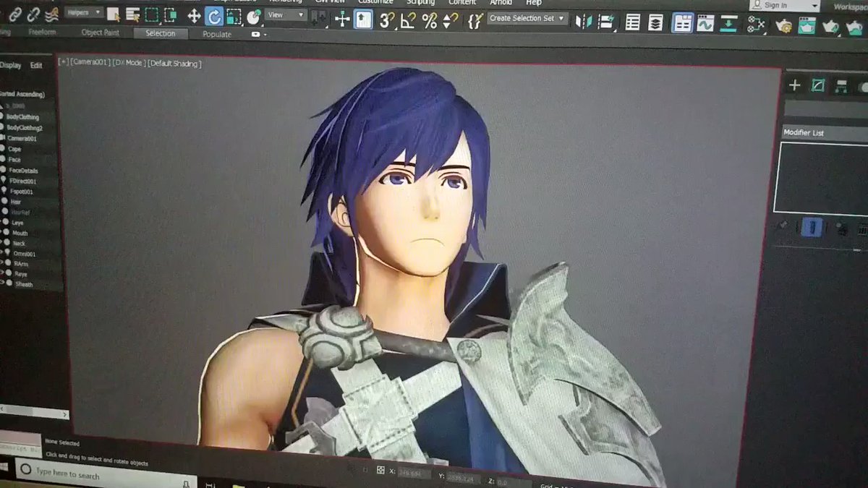
Task: Select the Sheath object in the list
Action: (x=24, y=285)
